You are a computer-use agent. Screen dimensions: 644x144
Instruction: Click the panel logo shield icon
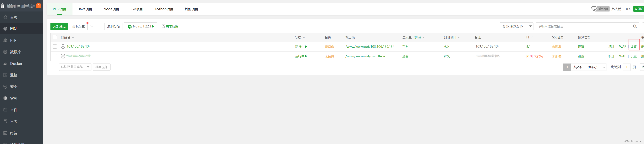[x=3, y=6]
